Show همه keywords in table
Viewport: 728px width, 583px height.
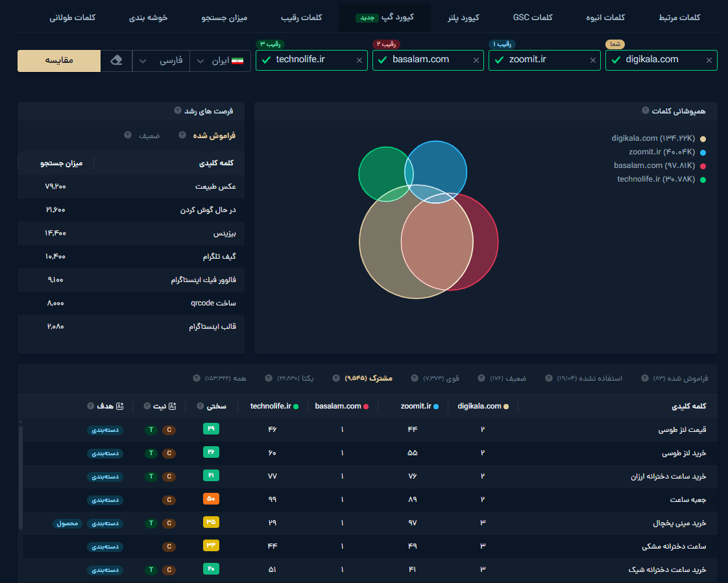[x=226, y=378]
